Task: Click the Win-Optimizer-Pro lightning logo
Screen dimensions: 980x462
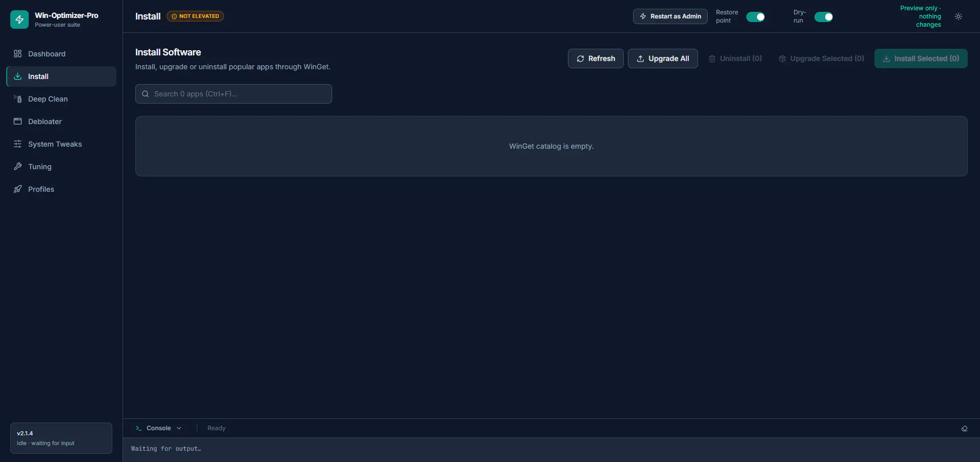Action: coord(19,19)
